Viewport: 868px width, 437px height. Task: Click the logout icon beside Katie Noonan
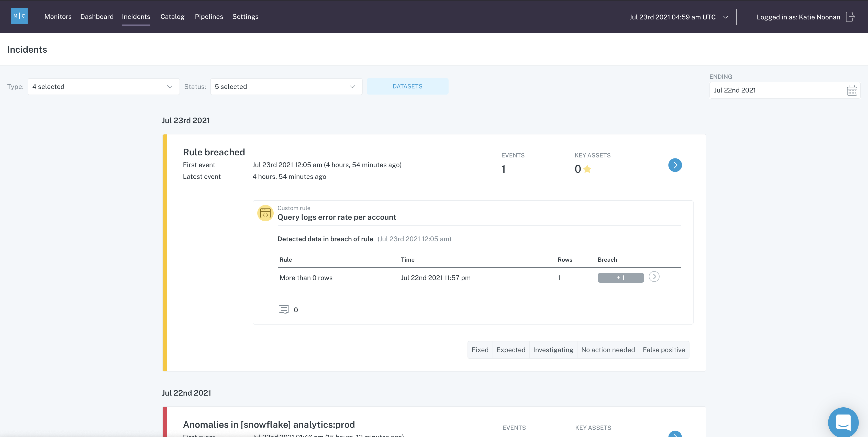pos(850,17)
